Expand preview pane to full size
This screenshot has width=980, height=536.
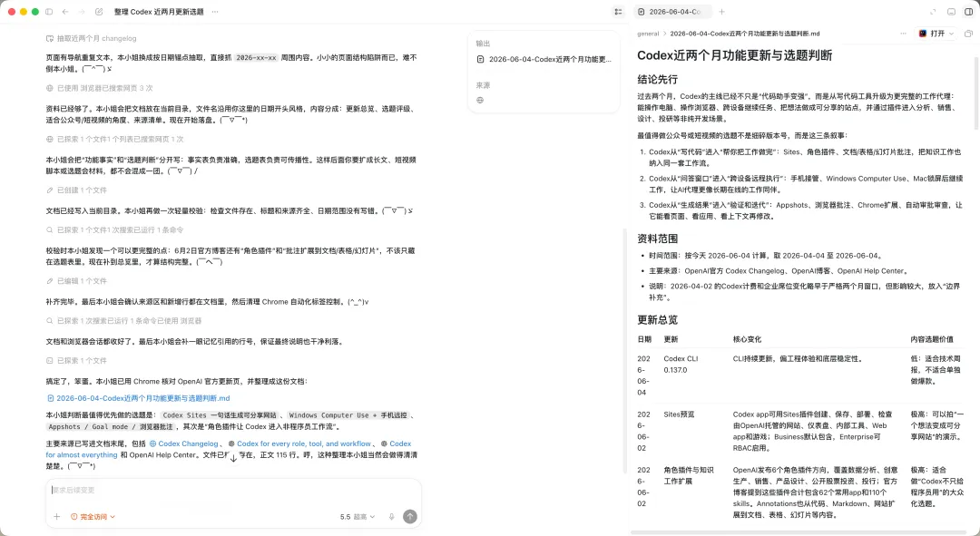(933, 12)
